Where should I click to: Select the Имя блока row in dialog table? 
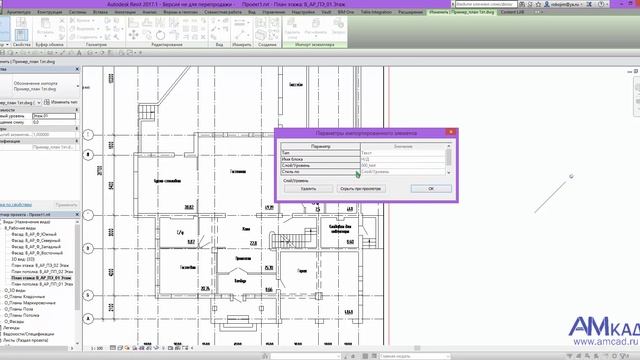pyautogui.click(x=363, y=159)
